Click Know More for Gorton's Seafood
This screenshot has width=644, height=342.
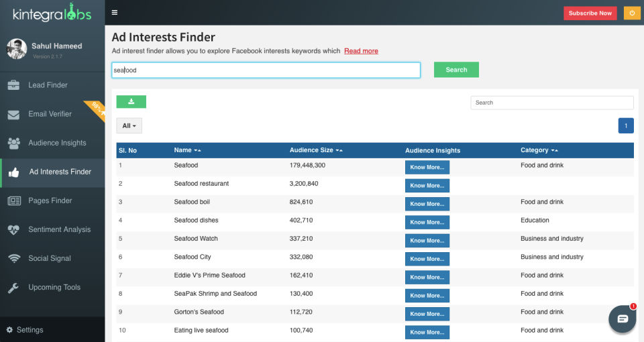coord(427,314)
